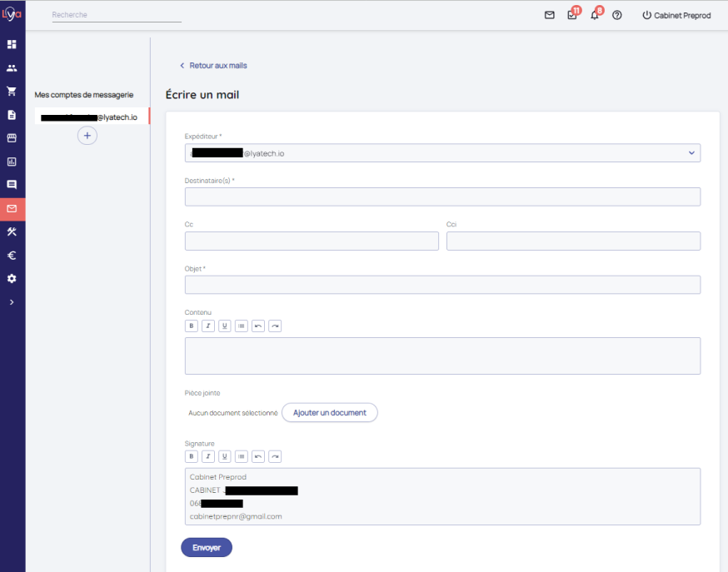This screenshot has height=572, width=728.
Task: Click the Destinataire(s) input field
Action: (x=442, y=196)
